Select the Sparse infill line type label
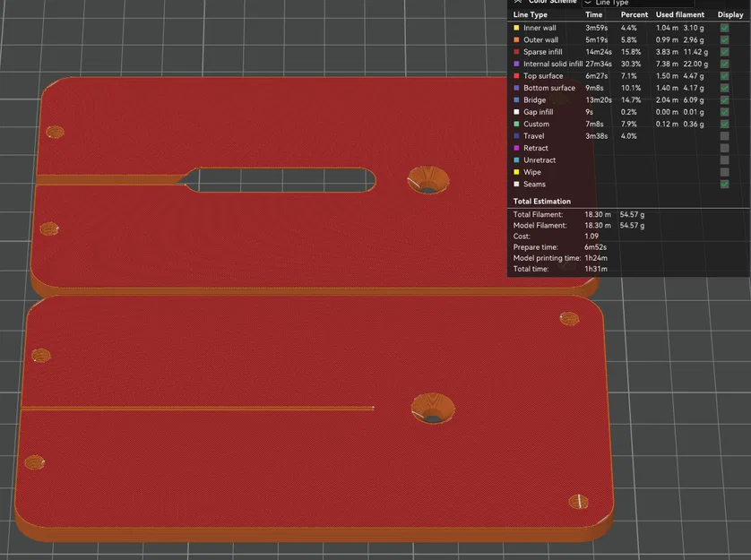 click(x=543, y=52)
